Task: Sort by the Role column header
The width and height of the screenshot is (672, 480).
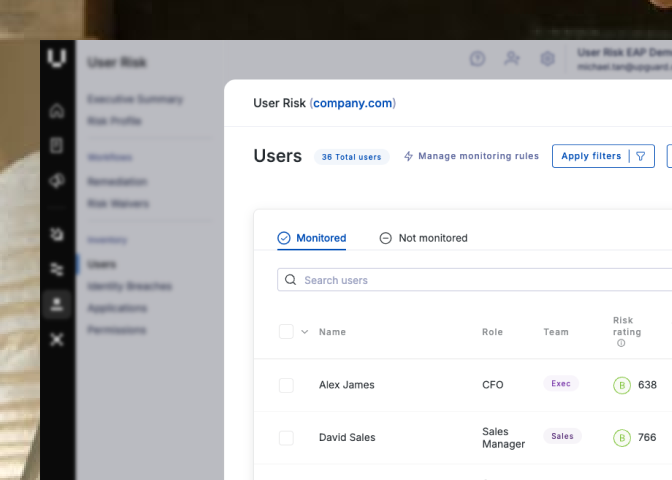Action: coord(492,332)
